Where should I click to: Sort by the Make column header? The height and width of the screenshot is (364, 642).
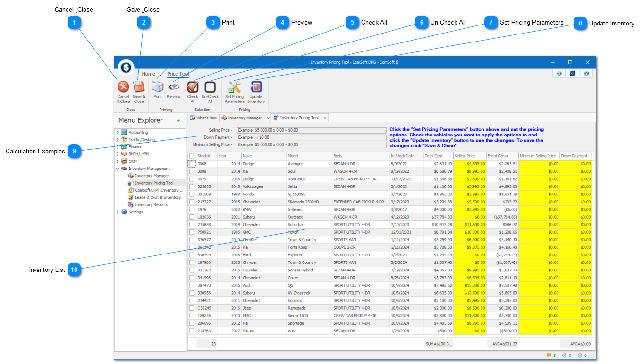(x=263, y=156)
